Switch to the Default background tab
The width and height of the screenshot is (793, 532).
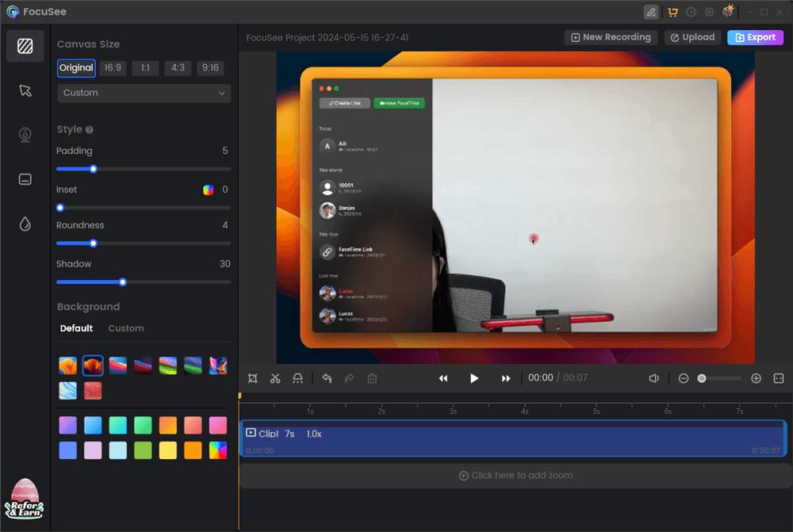(x=76, y=328)
